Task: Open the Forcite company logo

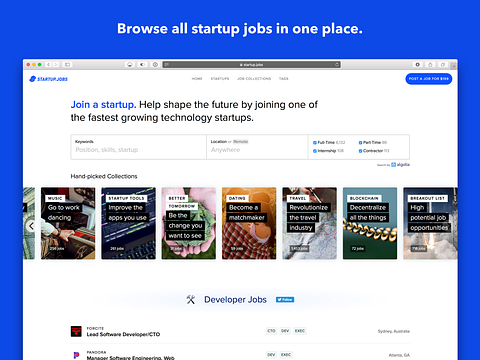Action: 76,331
